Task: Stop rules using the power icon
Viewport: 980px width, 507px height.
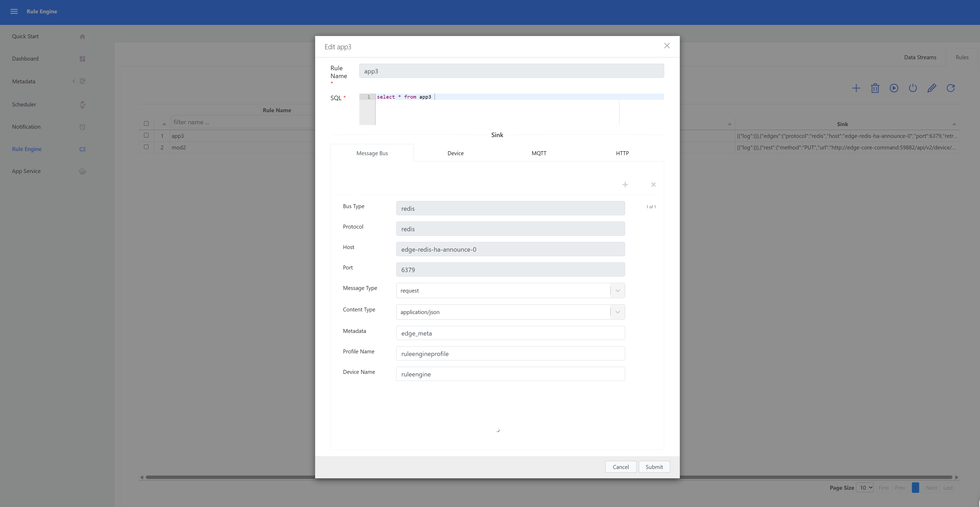Action: pyautogui.click(x=913, y=88)
